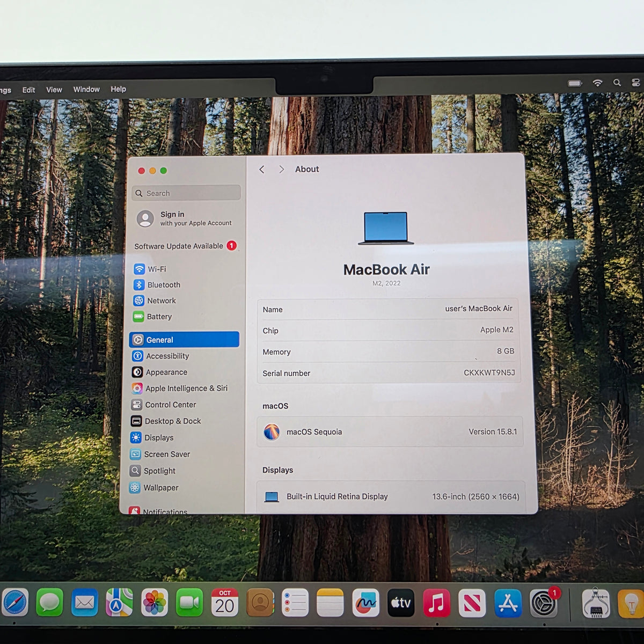644x644 pixels.
Task: Open Music from the Dock
Action: click(437, 602)
